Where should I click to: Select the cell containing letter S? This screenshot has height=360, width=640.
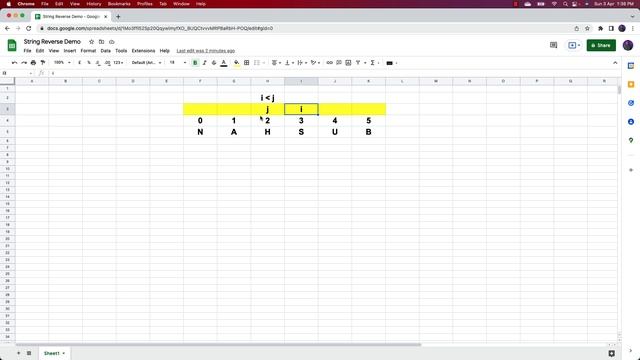tap(301, 132)
